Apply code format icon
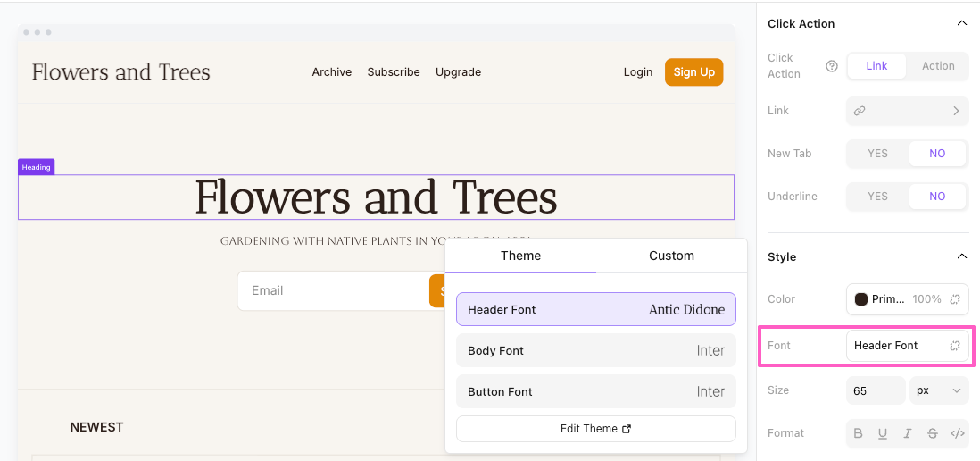The height and width of the screenshot is (461, 980). (957, 433)
